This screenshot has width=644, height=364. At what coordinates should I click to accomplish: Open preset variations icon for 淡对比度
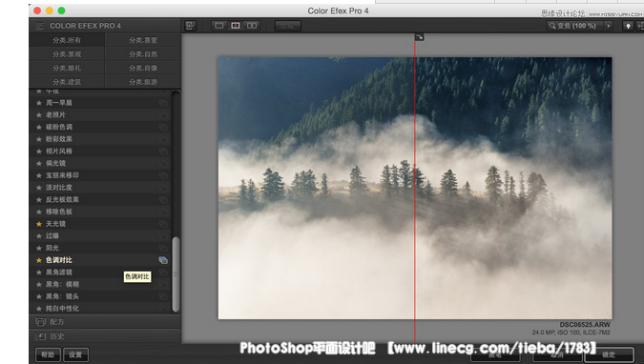pyautogui.click(x=163, y=188)
